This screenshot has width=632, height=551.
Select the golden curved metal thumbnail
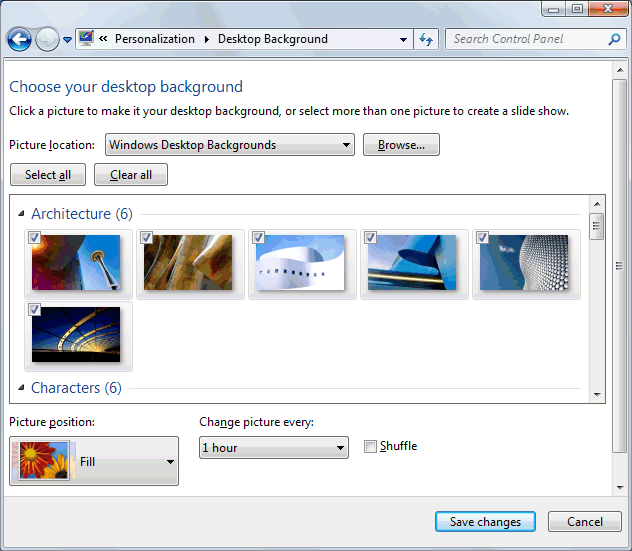[188, 262]
